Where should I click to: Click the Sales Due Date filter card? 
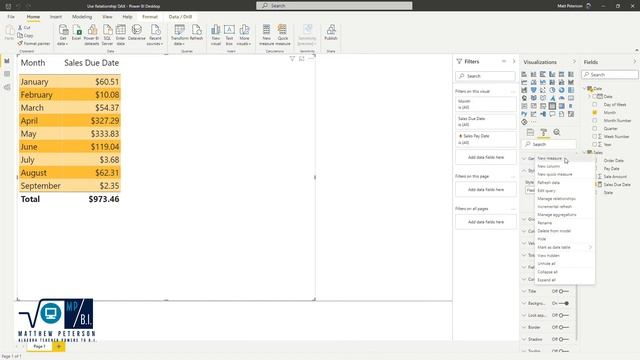[486, 122]
